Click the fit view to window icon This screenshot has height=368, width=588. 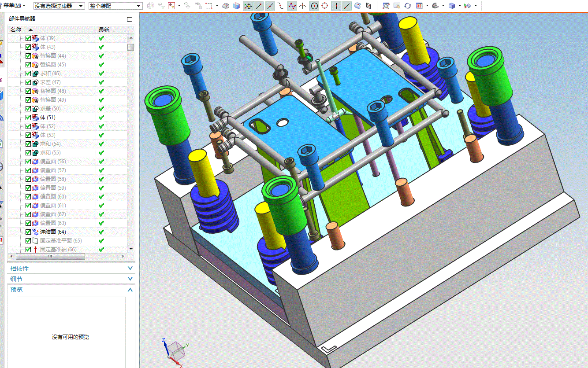pos(419,6)
